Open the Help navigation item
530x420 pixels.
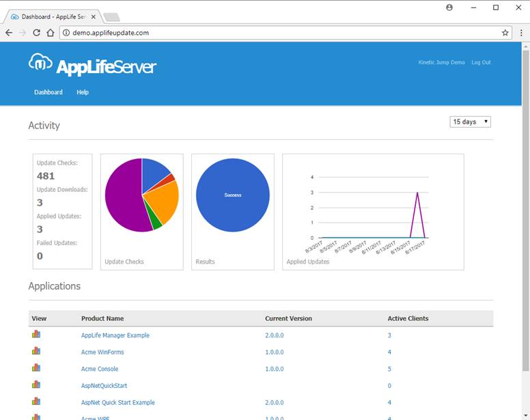(x=83, y=92)
